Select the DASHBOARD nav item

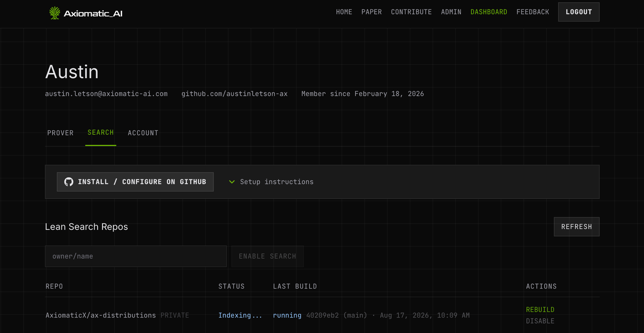point(489,12)
